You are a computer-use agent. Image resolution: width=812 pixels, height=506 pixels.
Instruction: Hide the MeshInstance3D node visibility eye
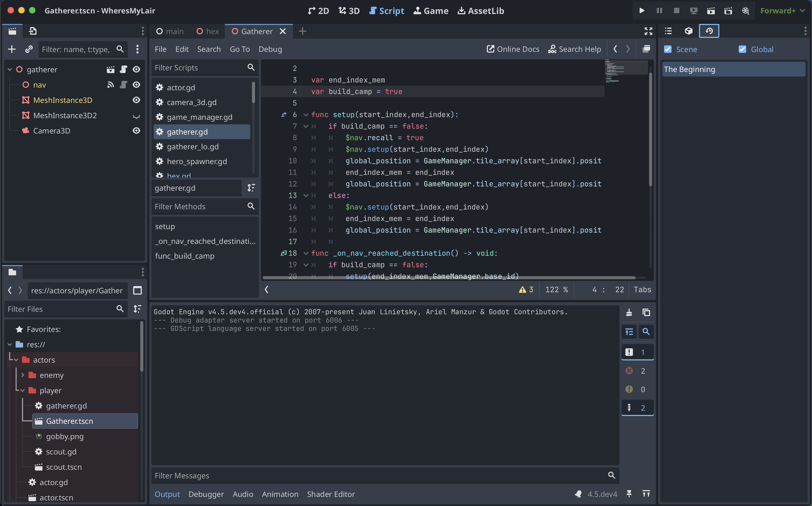pyautogui.click(x=136, y=100)
